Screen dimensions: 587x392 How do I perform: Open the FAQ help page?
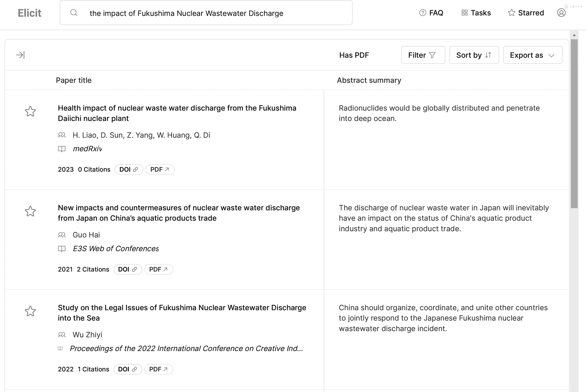pyautogui.click(x=431, y=13)
